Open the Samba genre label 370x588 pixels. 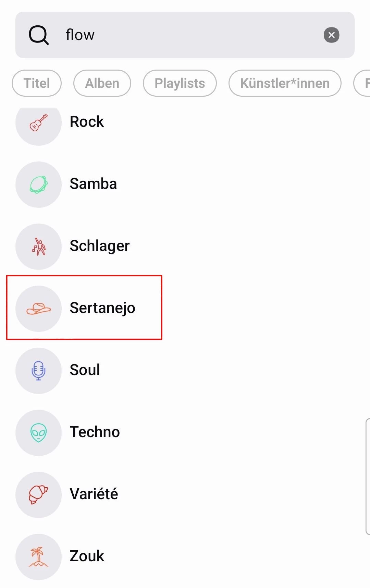93,184
